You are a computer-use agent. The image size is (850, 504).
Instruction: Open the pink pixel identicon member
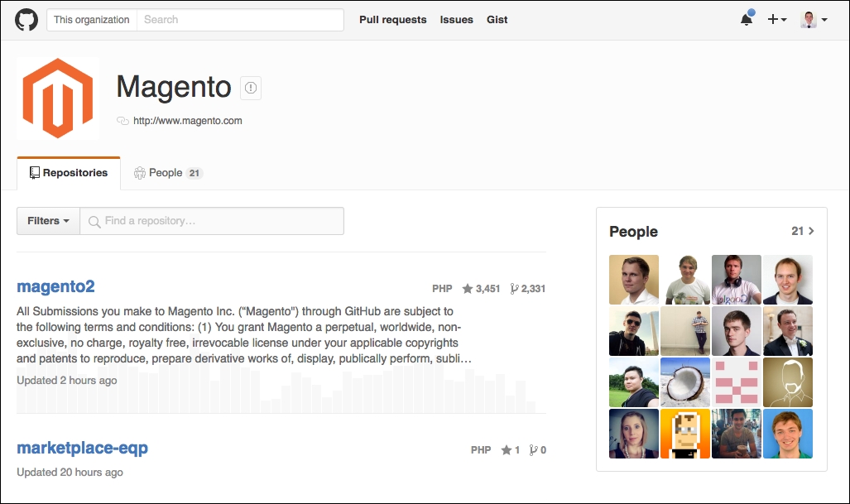pyautogui.click(x=736, y=382)
